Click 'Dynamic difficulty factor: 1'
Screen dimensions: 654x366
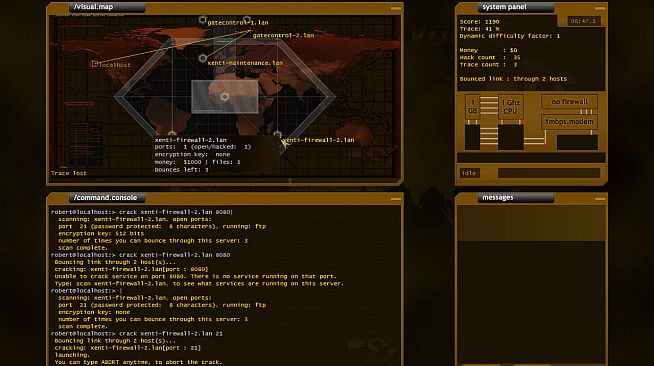click(510, 36)
